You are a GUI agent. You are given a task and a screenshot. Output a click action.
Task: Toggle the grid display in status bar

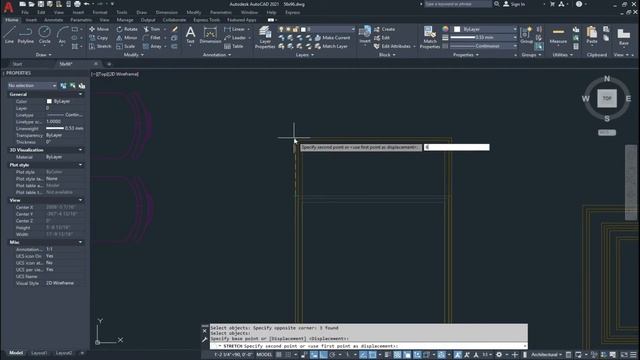pyautogui.click(x=279, y=355)
